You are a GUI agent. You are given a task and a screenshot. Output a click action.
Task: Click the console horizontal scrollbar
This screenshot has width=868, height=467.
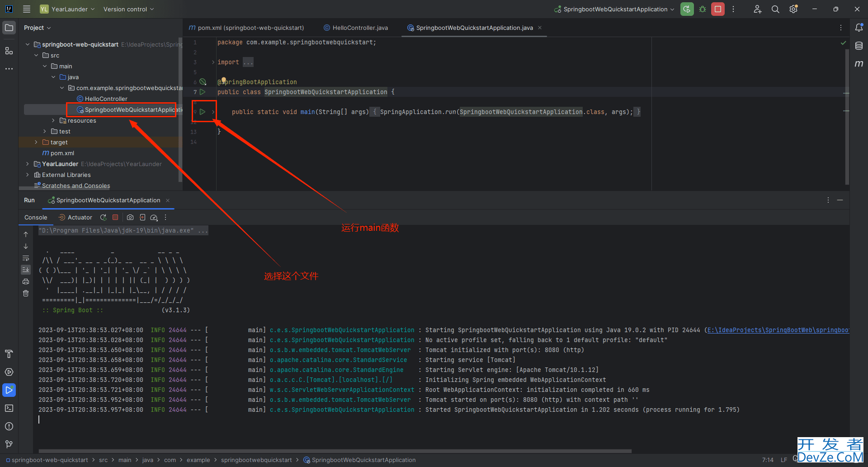[335, 451]
